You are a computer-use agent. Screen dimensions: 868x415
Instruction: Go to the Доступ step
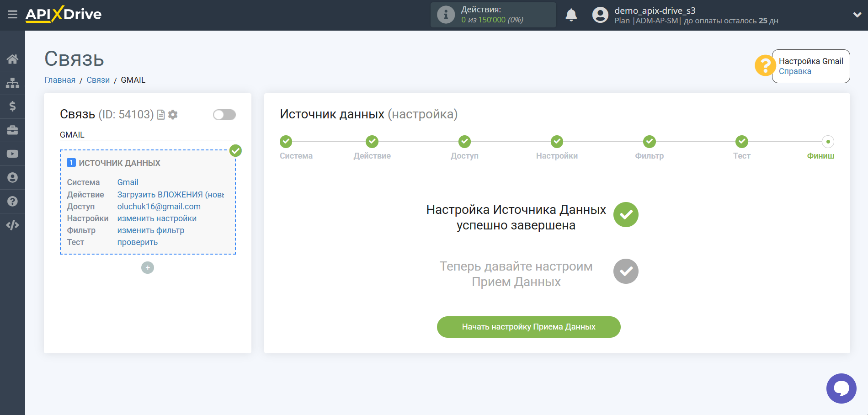tap(465, 142)
